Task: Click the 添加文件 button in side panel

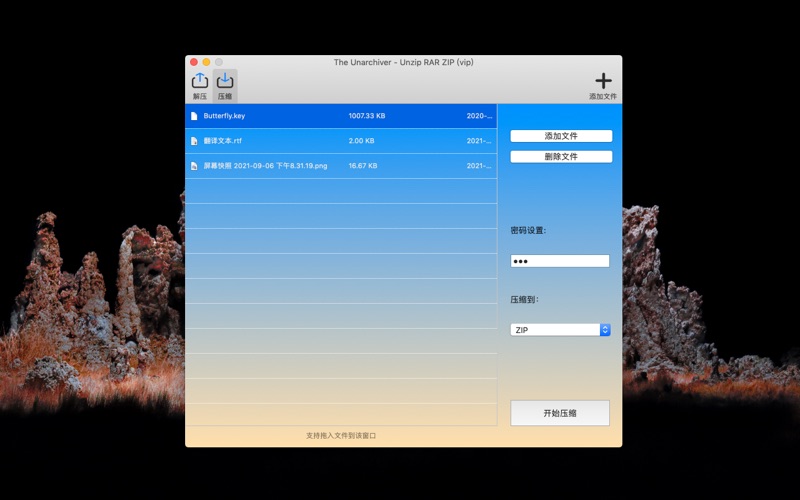Action: tap(561, 136)
